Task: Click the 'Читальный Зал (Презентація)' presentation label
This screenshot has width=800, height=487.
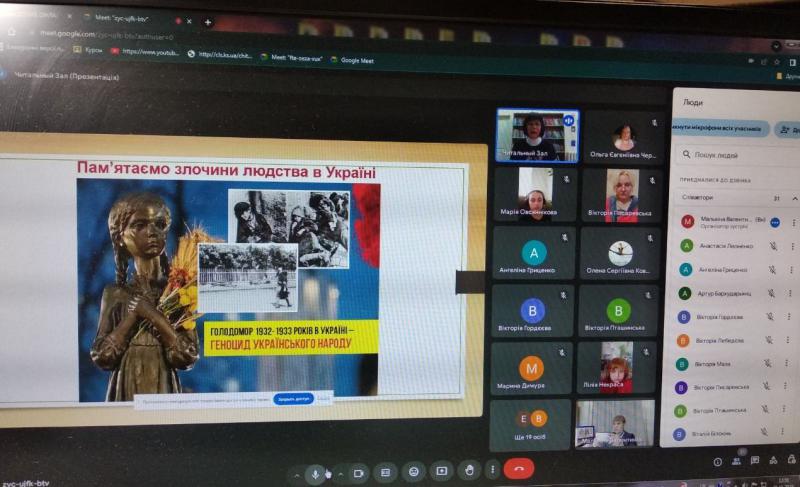Action: [x=66, y=76]
